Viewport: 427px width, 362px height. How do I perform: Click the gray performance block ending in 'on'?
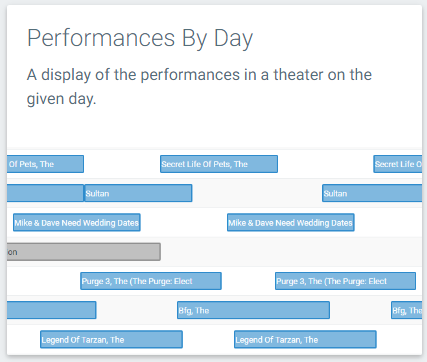pos(84,252)
